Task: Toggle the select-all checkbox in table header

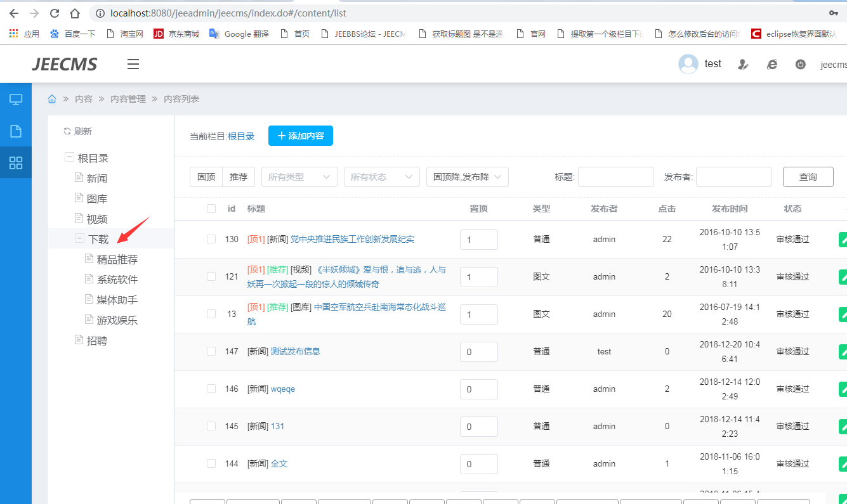Action: pos(211,209)
